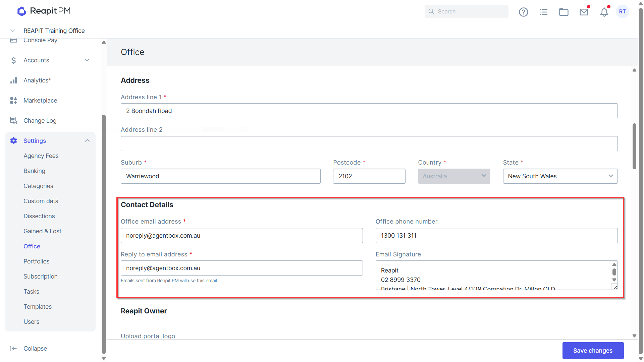Click the Save changes button
Image resolution: width=644 pixels, height=362 pixels.
pos(593,351)
